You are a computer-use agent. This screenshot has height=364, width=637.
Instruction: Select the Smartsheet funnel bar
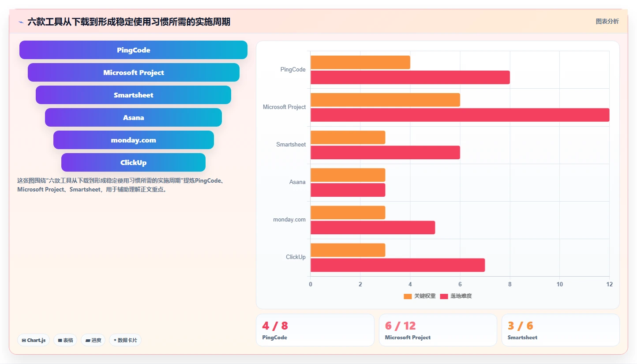(x=133, y=95)
